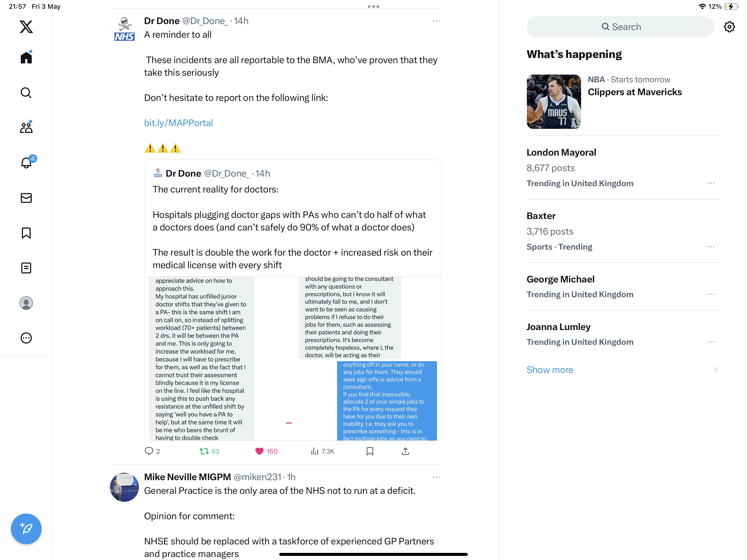The image size is (747, 560).
Task: Open the Explore search icon in sidebar
Action: (x=26, y=92)
